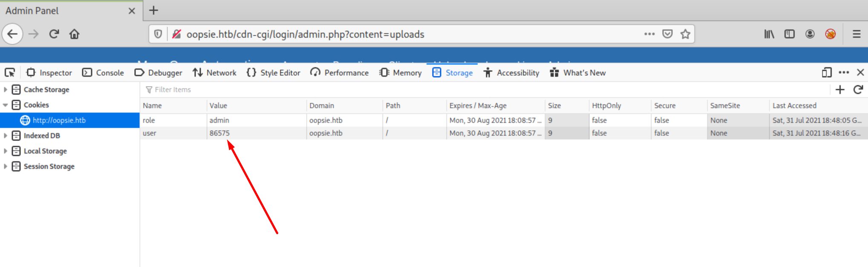Click tracking protection shield in address bar

(158, 34)
